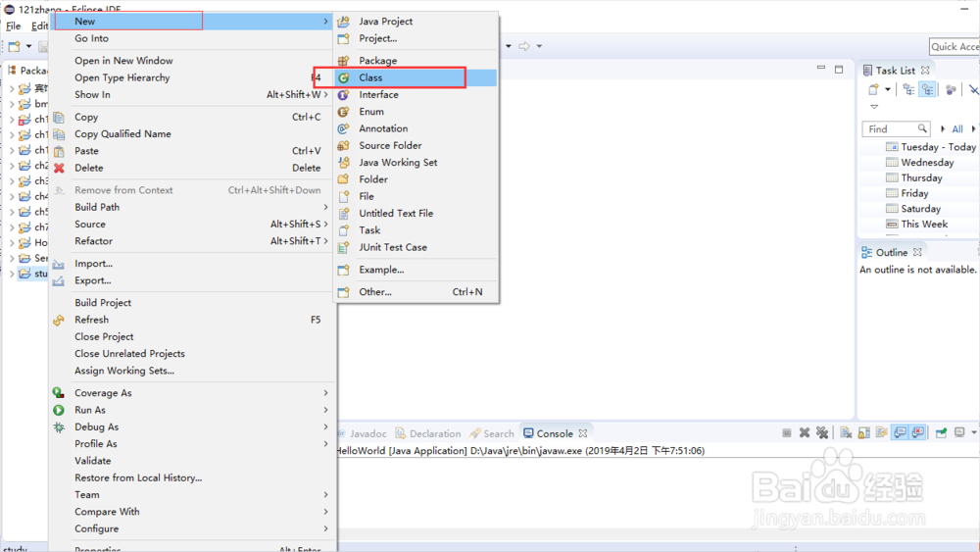Click the green Run As icon

[59, 410]
